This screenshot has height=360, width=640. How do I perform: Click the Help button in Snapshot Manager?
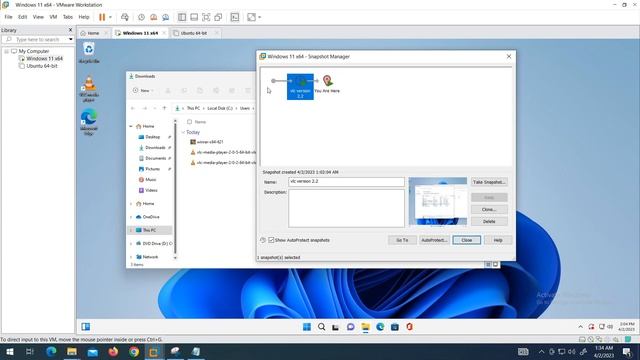(x=498, y=240)
